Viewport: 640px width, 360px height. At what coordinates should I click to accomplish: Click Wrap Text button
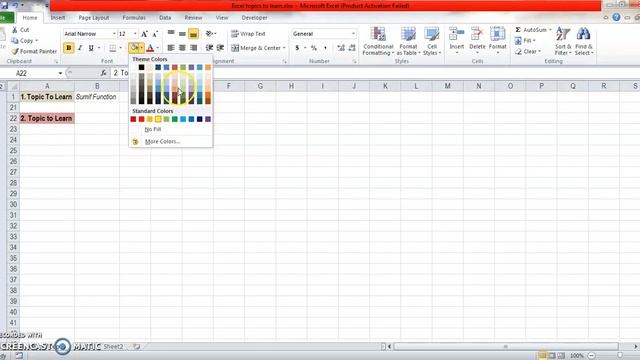248,34
